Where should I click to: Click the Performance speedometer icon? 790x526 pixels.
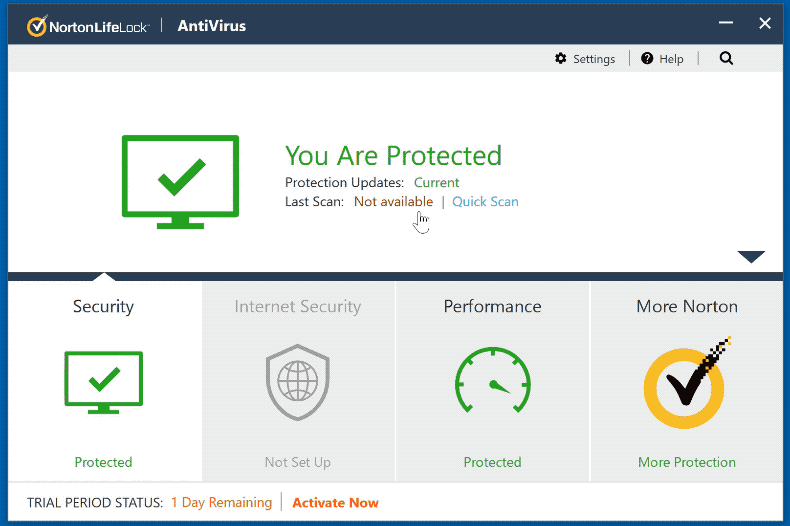click(493, 380)
